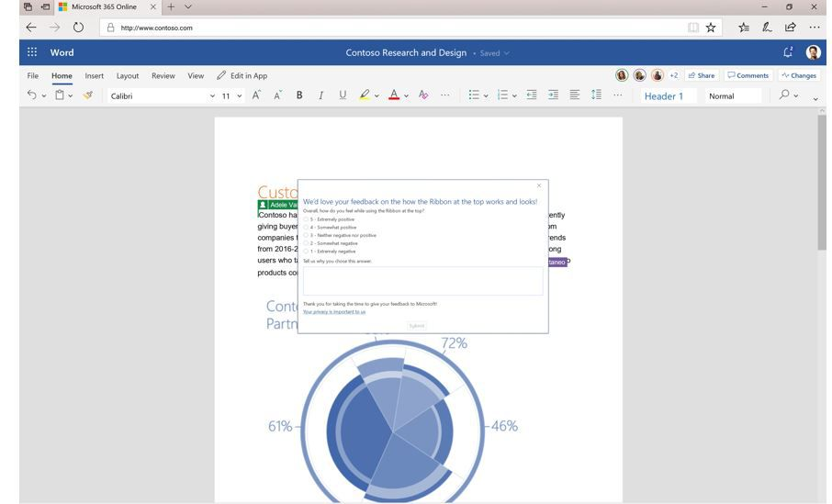Select the Format Painter icon
The image size is (832, 504).
tap(88, 95)
